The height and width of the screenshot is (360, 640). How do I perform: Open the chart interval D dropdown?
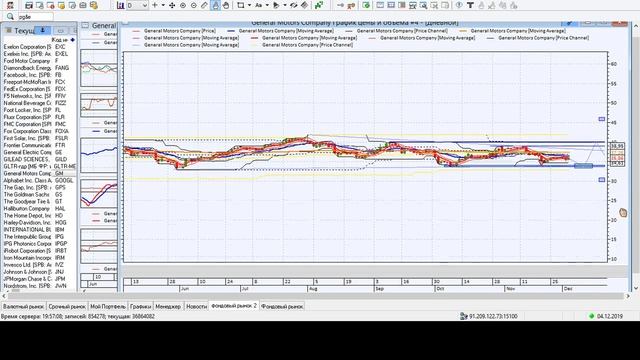tap(137, 5)
